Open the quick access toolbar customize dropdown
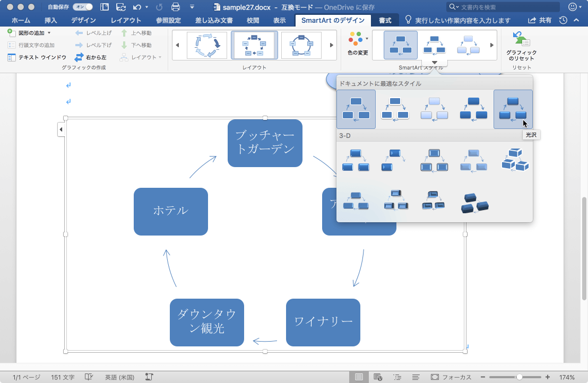Screen dimensions: 588x383 click(x=192, y=7)
